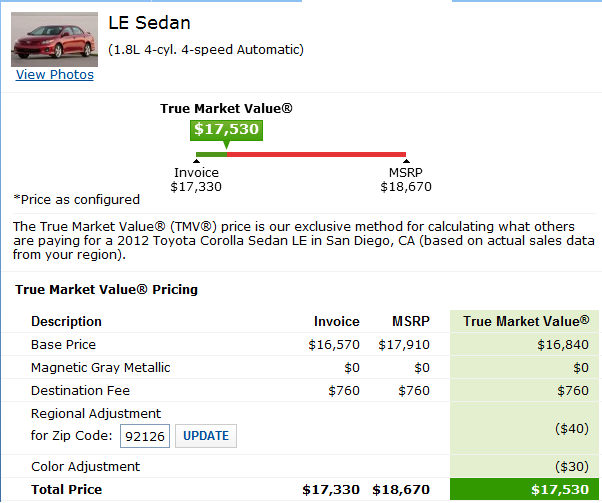Click the MSRP marker triangle on price bar
This screenshot has width=602, height=503.
(406, 161)
